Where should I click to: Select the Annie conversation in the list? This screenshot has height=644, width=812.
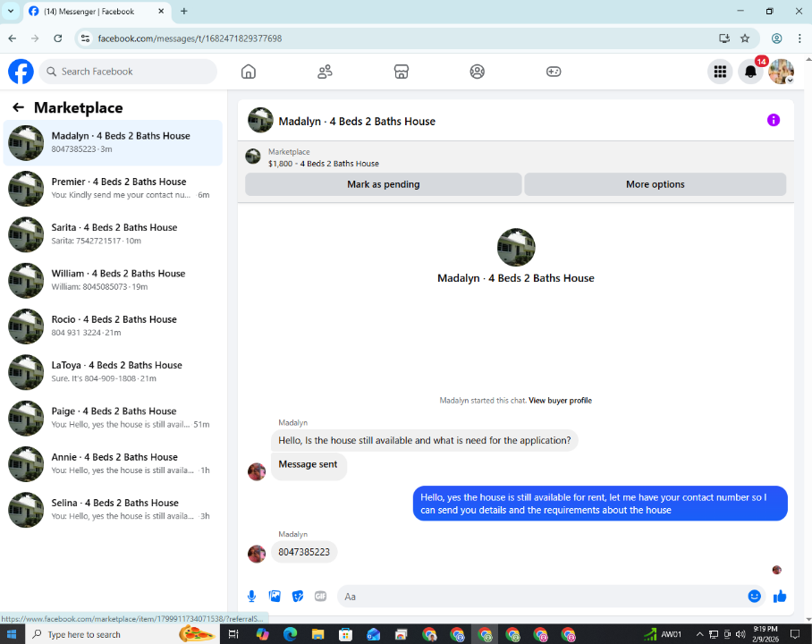(x=113, y=463)
